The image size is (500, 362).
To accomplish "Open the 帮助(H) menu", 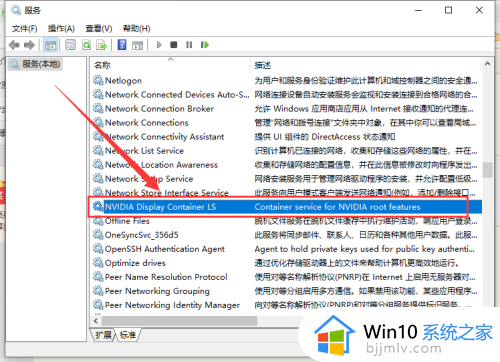I will click(x=137, y=29).
